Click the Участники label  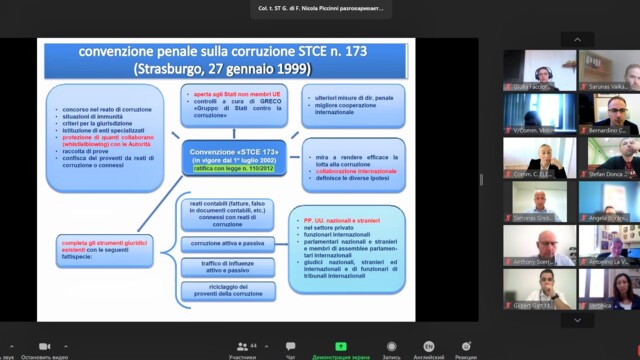pos(242,357)
